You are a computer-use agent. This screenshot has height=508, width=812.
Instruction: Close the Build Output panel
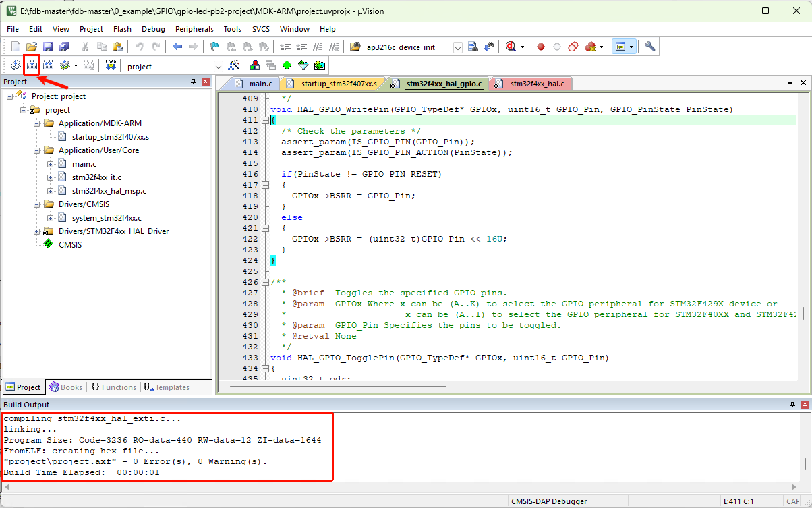point(805,405)
